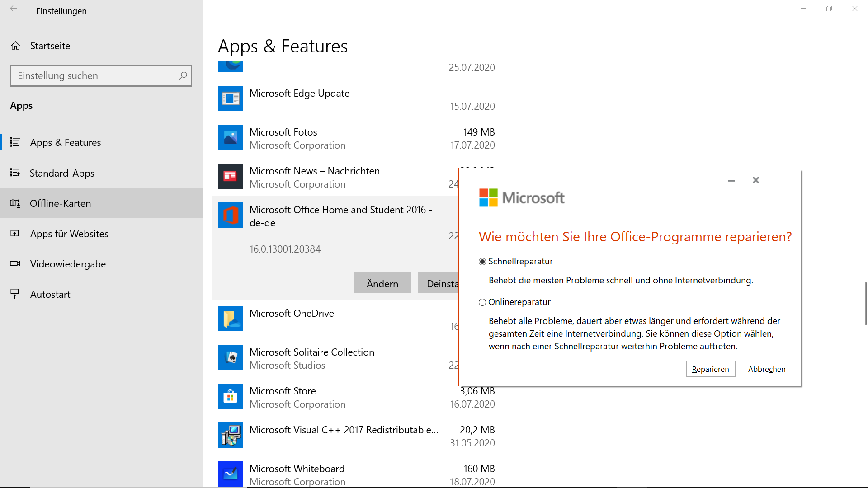868x488 pixels.
Task: Click Office version 16.0.13001.20384 text
Action: click(x=285, y=249)
